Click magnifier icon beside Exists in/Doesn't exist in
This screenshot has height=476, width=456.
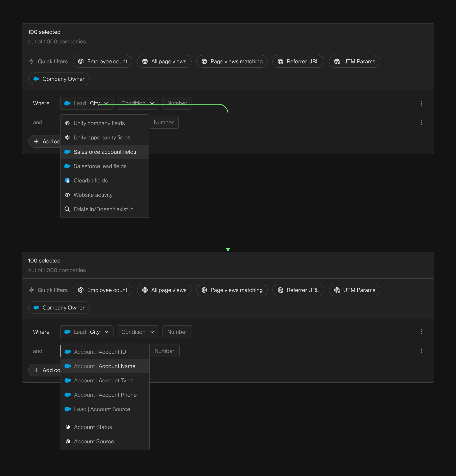[x=67, y=209]
